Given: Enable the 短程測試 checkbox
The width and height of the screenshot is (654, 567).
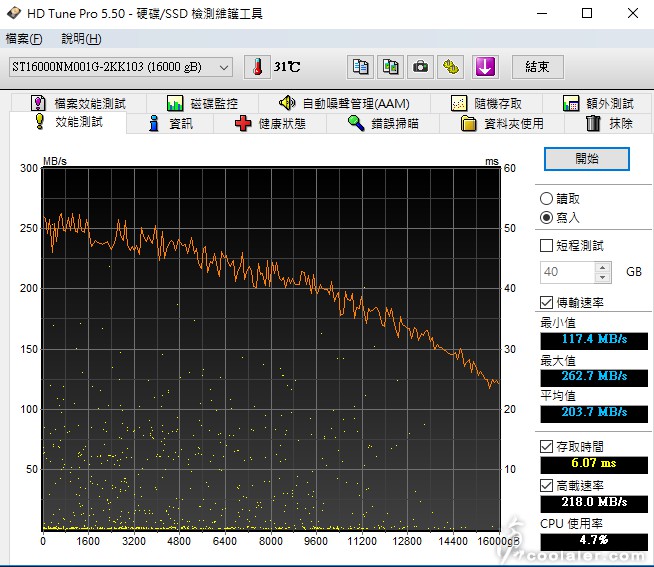Looking at the screenshot, I should [x=546, y=245].
